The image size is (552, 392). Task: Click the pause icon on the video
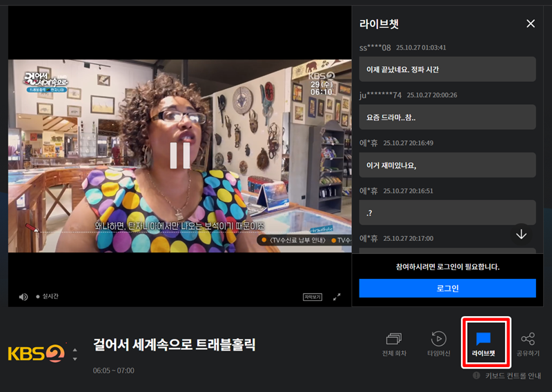180,155
